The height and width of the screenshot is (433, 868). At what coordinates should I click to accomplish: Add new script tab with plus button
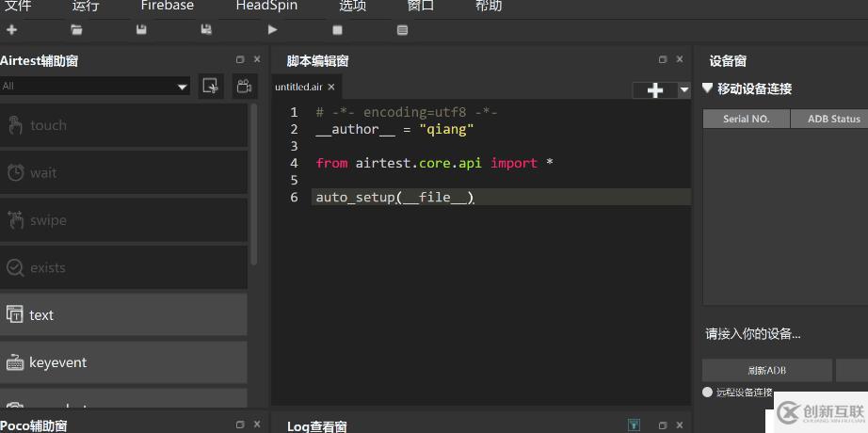655,90
